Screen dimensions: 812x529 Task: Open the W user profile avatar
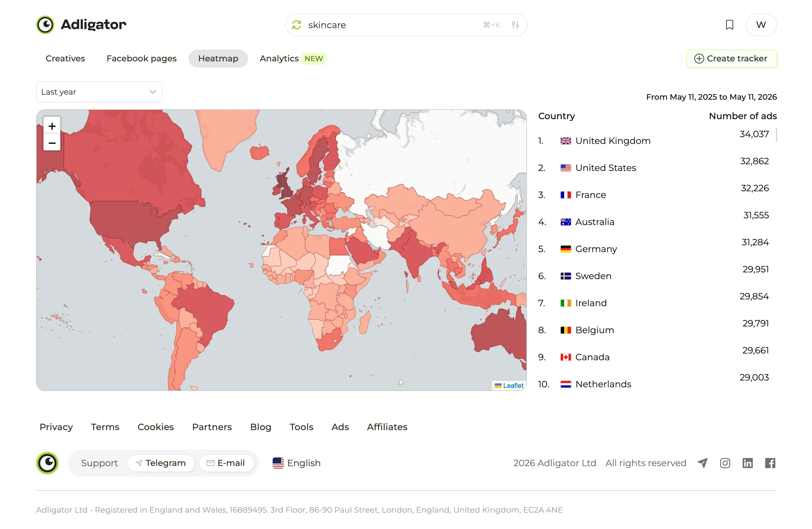click(x=761, y=25)
